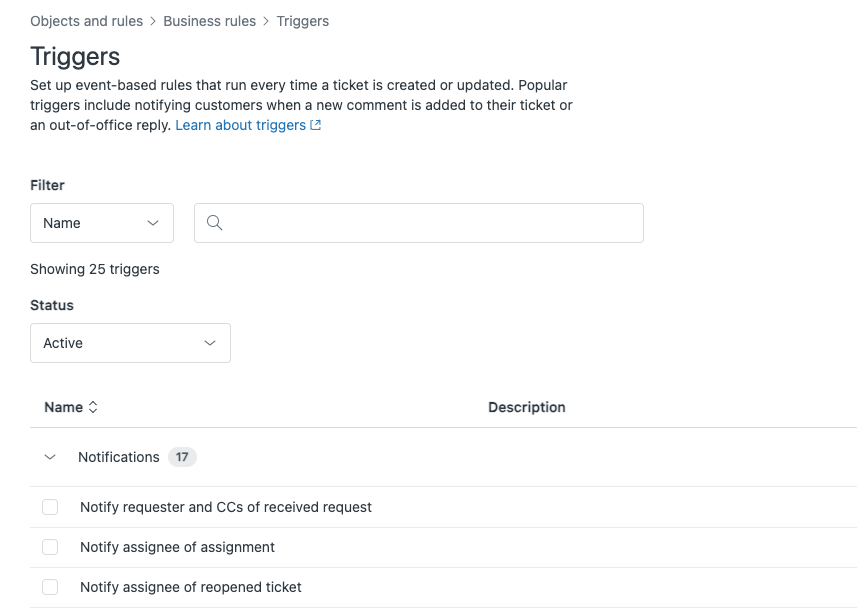This screenshot has height=609, width=857.
Task: Check the Notify assignee of reopened ticket trigger
Action: click(50, 587)
